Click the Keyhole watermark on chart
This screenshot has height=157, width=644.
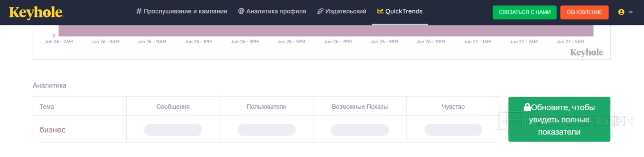587,53
